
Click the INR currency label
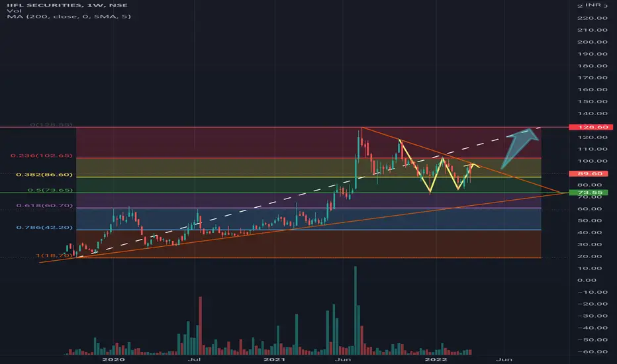pos(593,5)
